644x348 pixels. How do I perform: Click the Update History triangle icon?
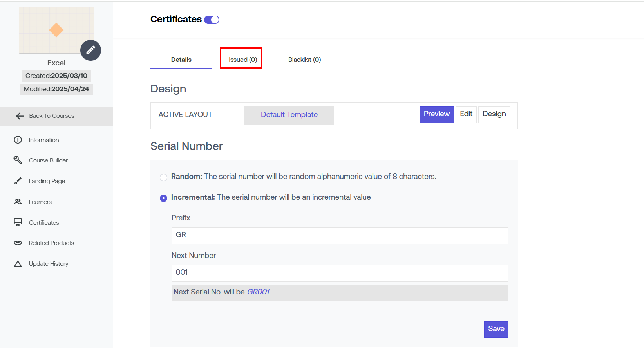click(18, 263)
